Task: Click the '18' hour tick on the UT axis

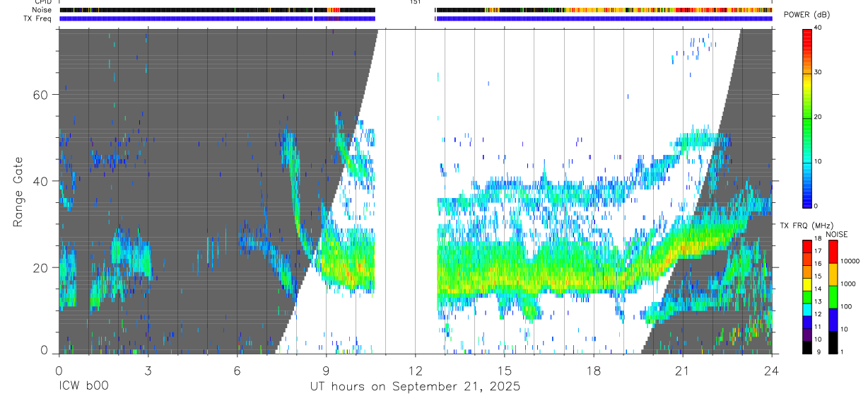Action: click(593, 370)
